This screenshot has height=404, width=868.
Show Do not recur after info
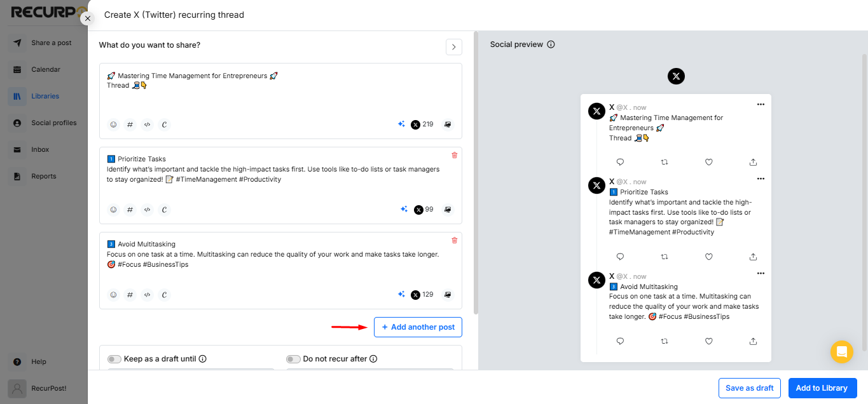373,359
